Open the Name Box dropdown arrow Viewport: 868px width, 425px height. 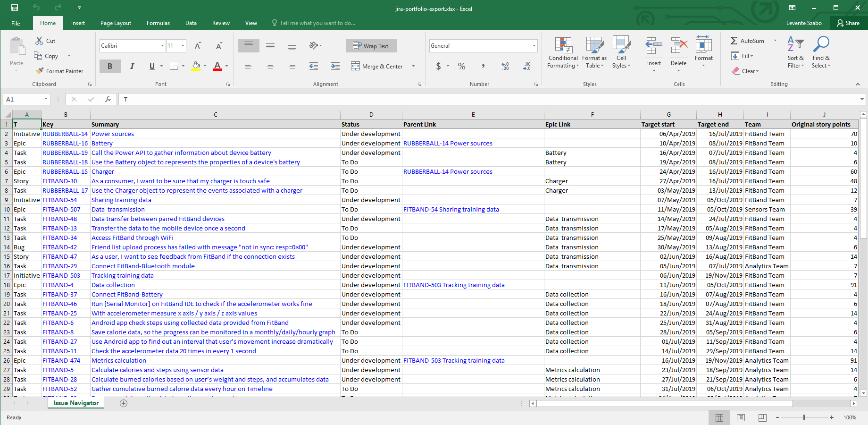pyautogui.click(x=46, y=99)
